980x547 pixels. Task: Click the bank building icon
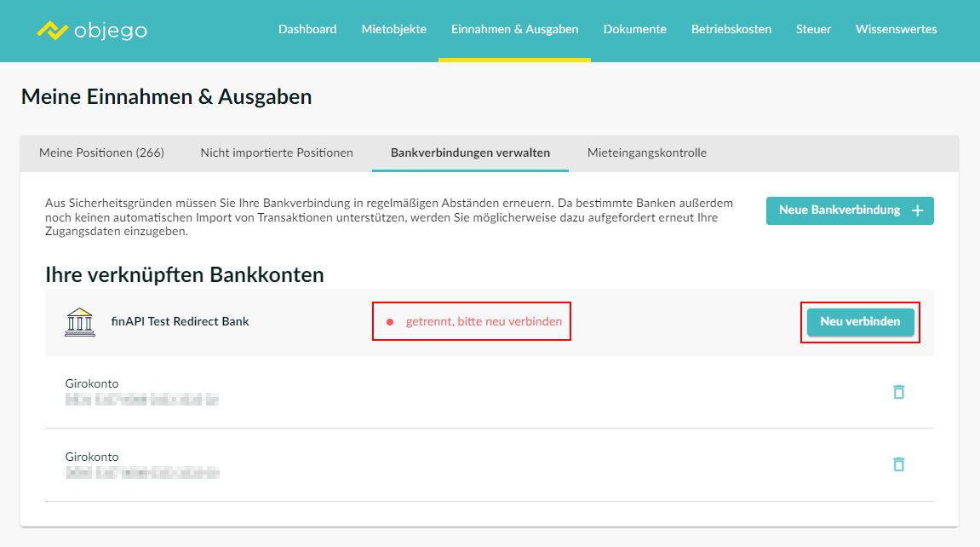tap(80, 322)
